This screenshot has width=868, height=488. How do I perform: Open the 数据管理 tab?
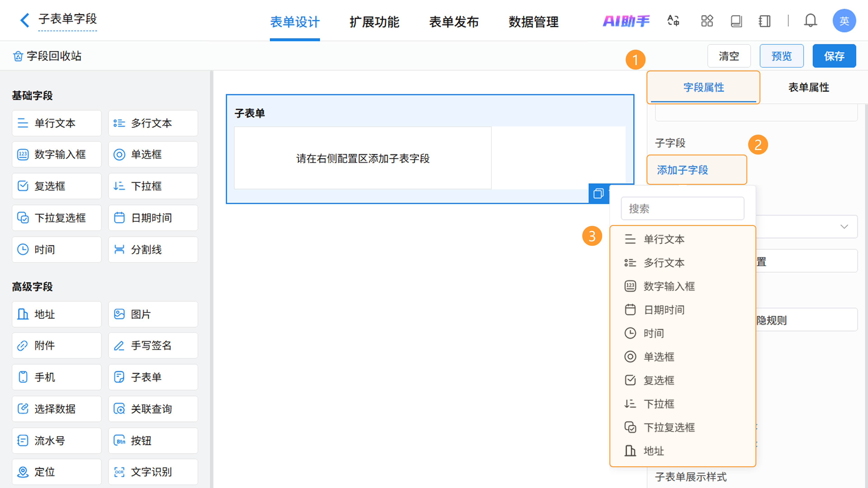[533, 22]
